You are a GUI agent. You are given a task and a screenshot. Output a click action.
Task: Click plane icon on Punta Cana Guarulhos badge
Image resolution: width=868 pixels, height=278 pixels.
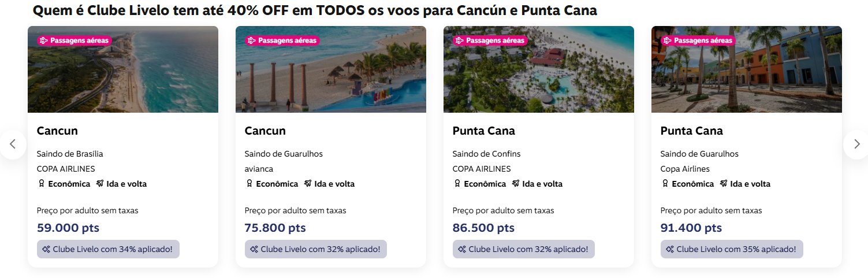(668, 40)
